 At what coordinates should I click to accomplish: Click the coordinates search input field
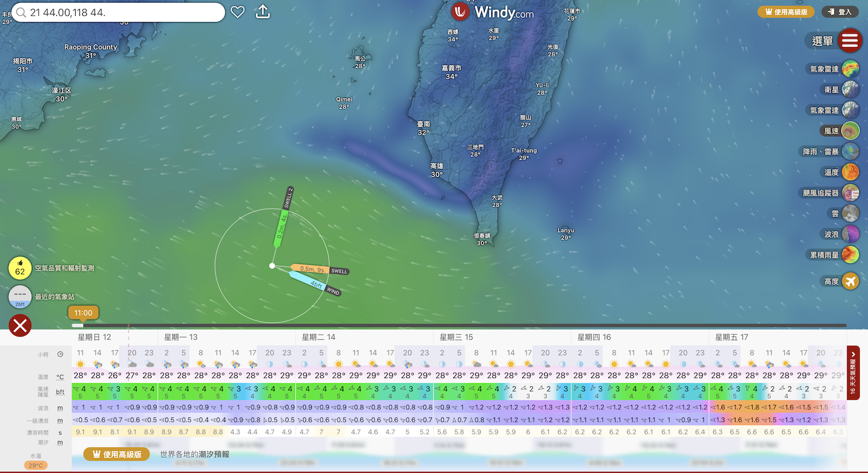[x=122, y=12]
